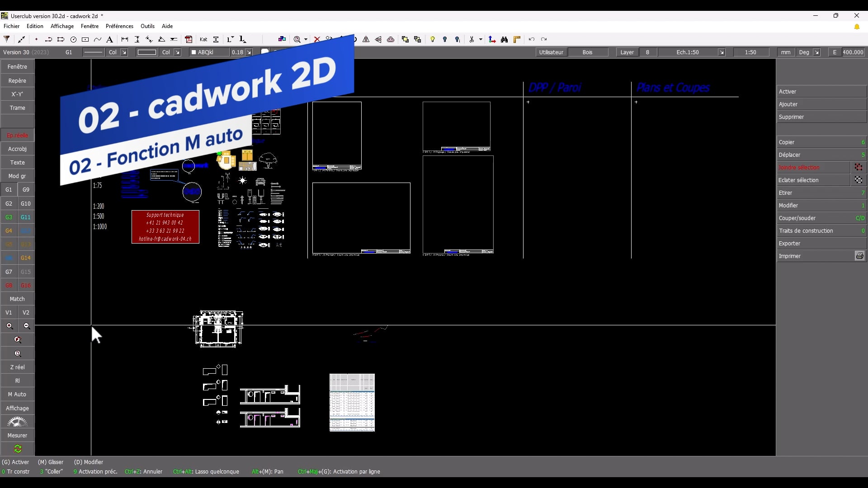Viewport: 868px width, 488px height.
Task: Select the filter funnel tool
Action: pyautogui.click(x=7, y=39)
